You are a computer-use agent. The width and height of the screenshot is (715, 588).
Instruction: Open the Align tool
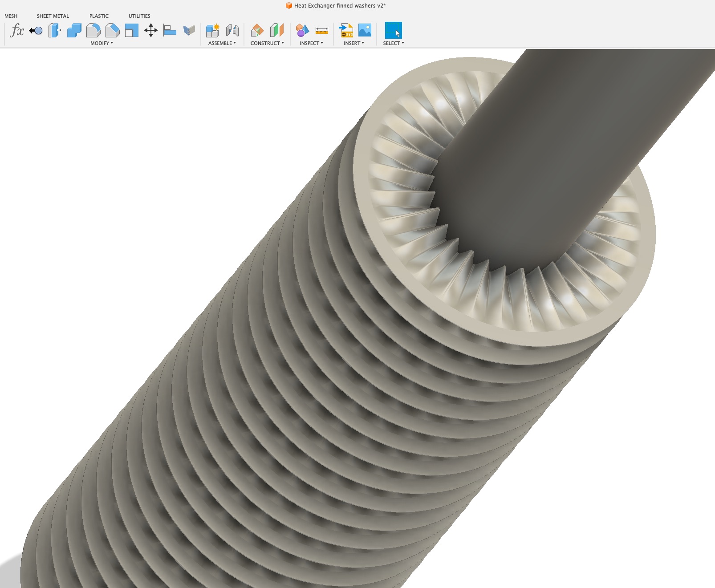coord(170,30)
